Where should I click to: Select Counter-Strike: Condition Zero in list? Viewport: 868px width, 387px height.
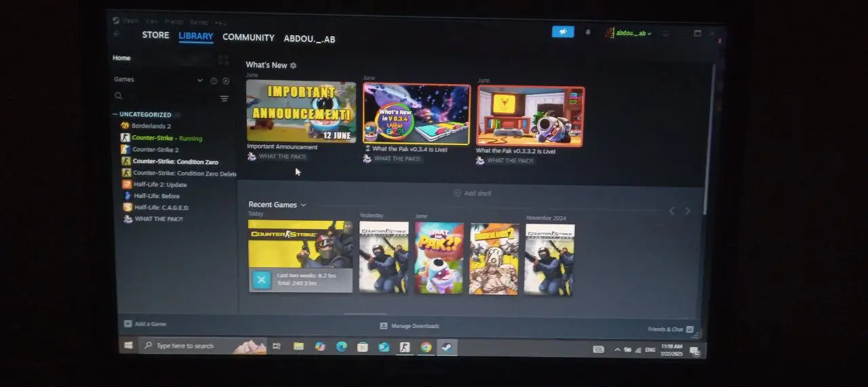coord(176,161)
